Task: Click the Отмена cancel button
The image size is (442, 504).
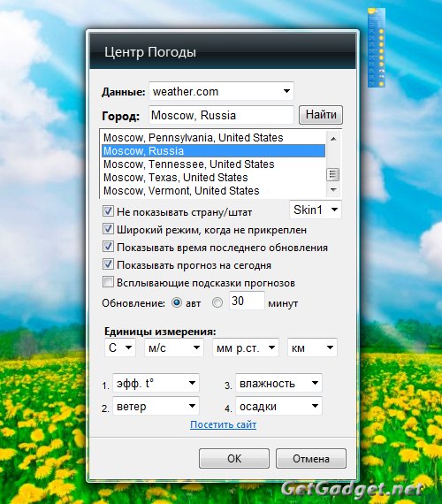Action: pos(311,458)
